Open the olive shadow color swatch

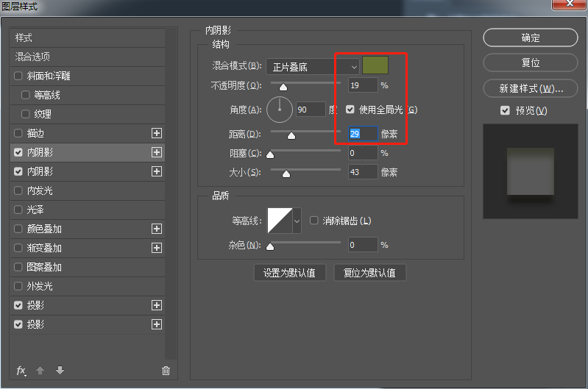pos(375,65)
